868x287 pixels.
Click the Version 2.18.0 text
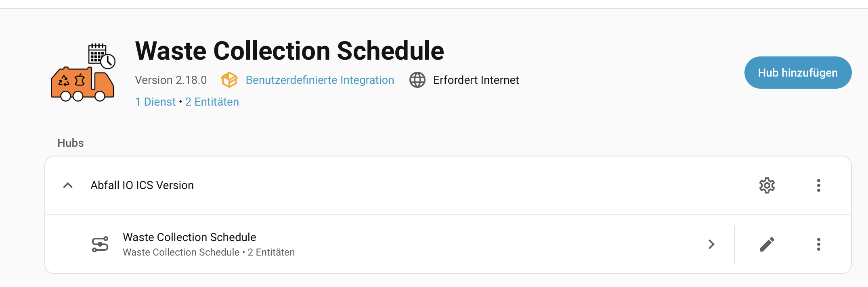point(171,80)
